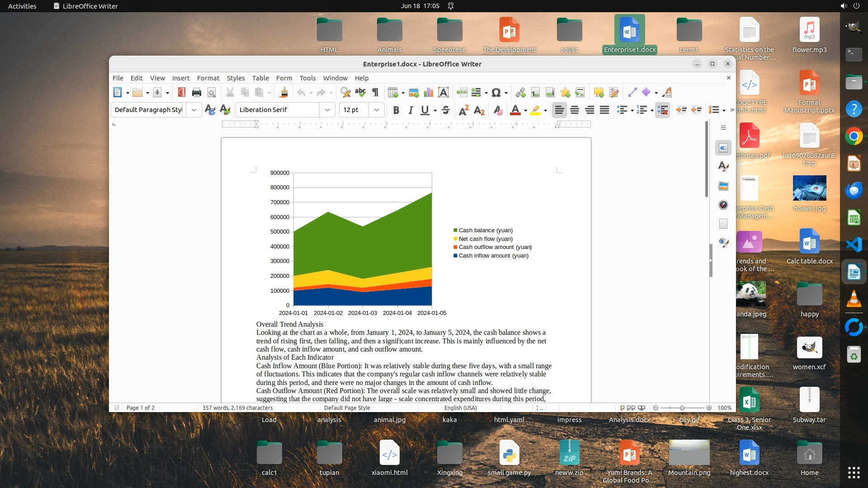Expand the Paragraph Style dropdown
Screen dimensions: 868x488
click(193, 110)
